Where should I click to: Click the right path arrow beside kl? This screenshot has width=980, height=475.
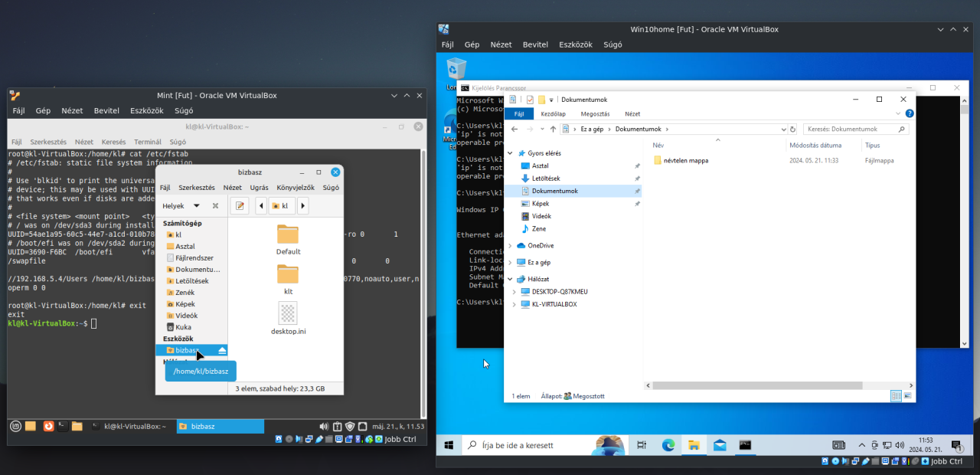303,206
